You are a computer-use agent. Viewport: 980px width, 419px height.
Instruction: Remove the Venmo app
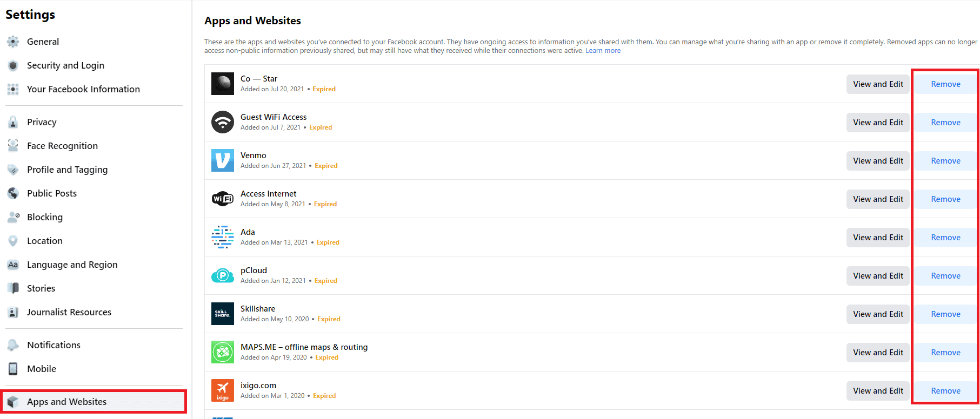[945, 161]
